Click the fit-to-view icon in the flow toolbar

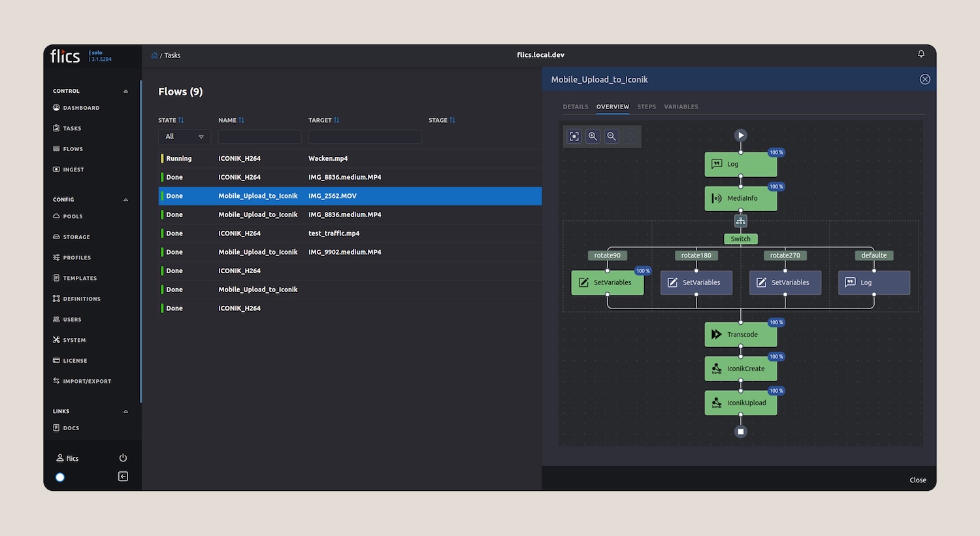tap(574, 136)
